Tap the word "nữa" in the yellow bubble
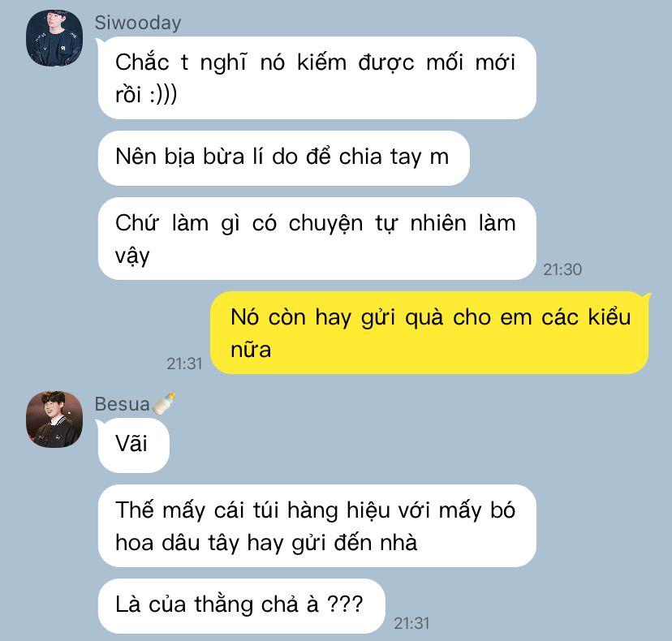 coord(251,349)
